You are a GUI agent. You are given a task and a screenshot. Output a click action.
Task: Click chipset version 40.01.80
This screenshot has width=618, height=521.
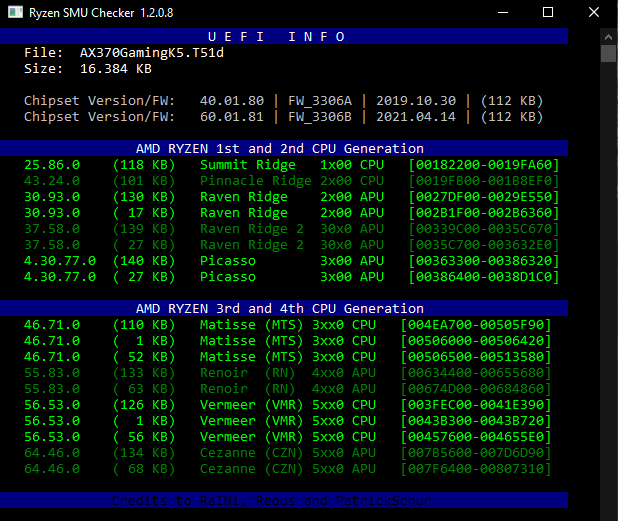(232, 101)
